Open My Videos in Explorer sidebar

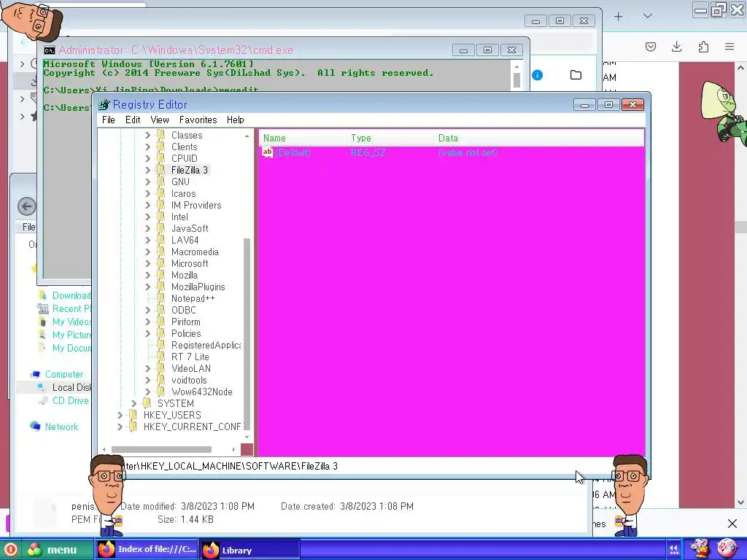click(x=71, y=322)
